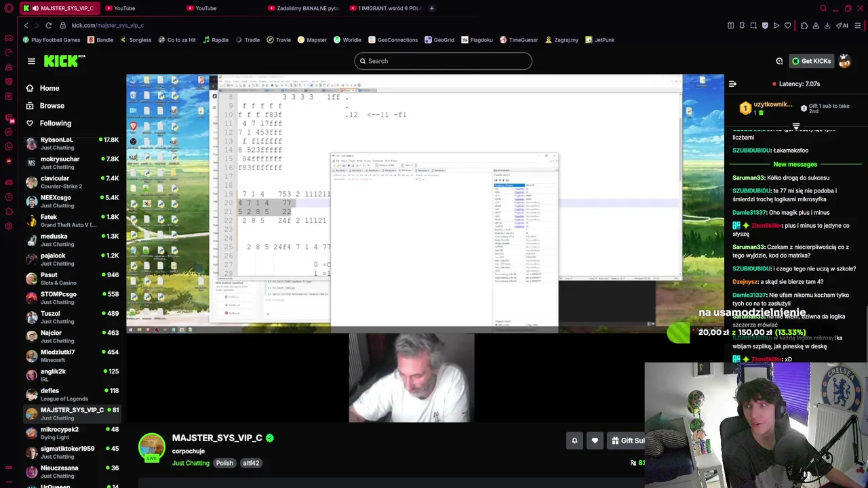Collapse the chat panel arrow icon
This screenshot has width=868, height=488.
coord(732,84)
